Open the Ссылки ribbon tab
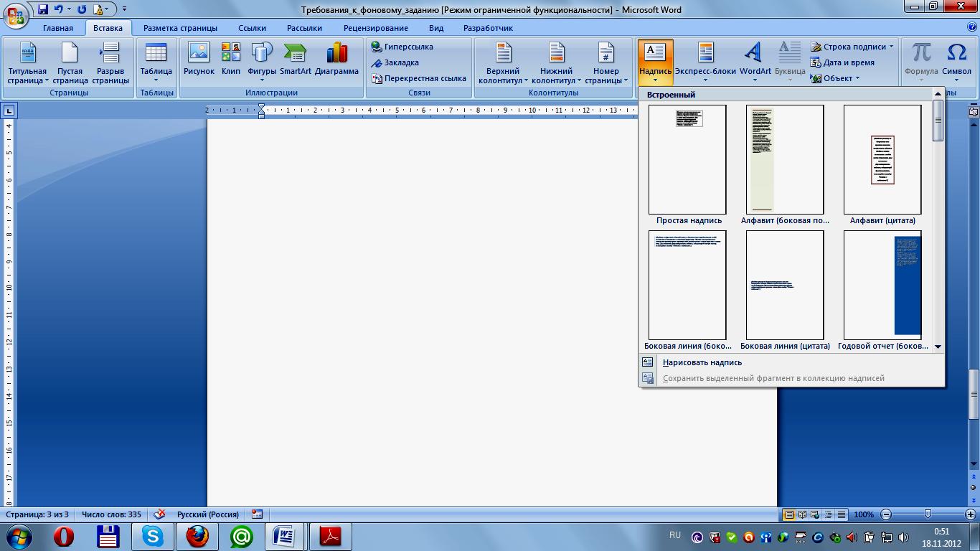This screenshot has width=980, height=551. click(252, 28)
